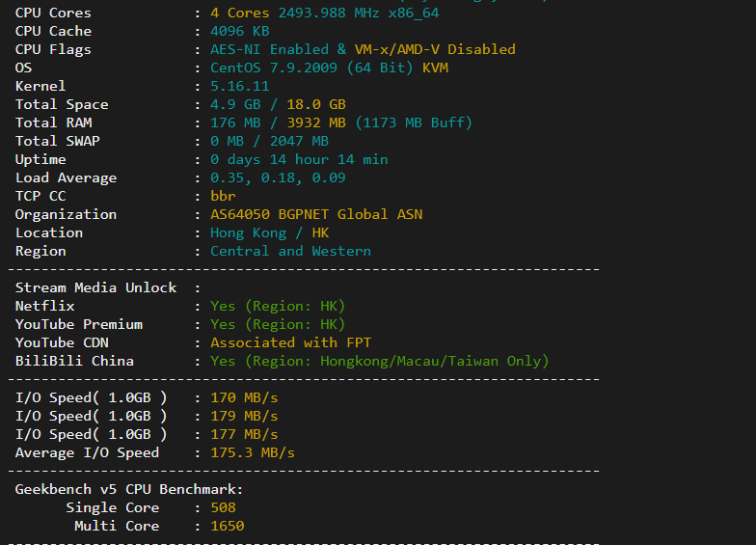Click the Multi Core score 1650

[x=228, y=527]
